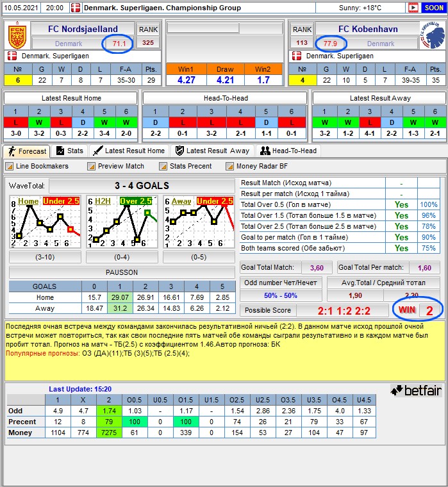
Task: Click Goal Total Match value 3,60
Action: (x=317, y=268)
